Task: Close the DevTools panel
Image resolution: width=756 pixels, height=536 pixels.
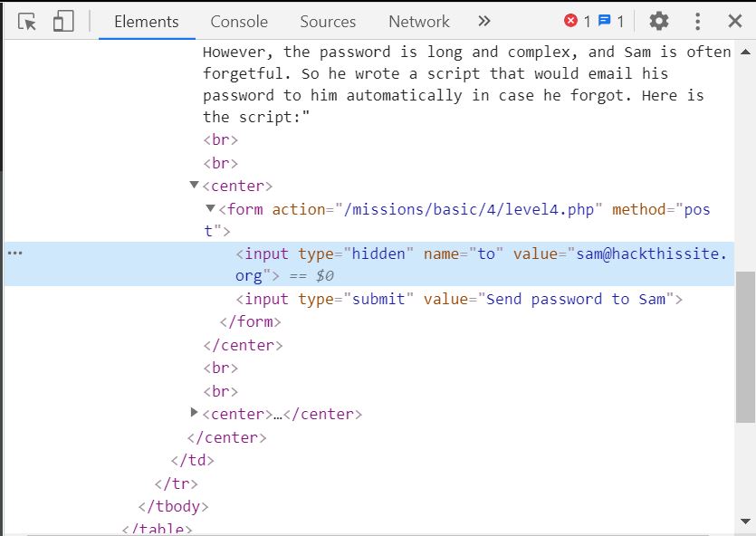Action: point(735,21)
